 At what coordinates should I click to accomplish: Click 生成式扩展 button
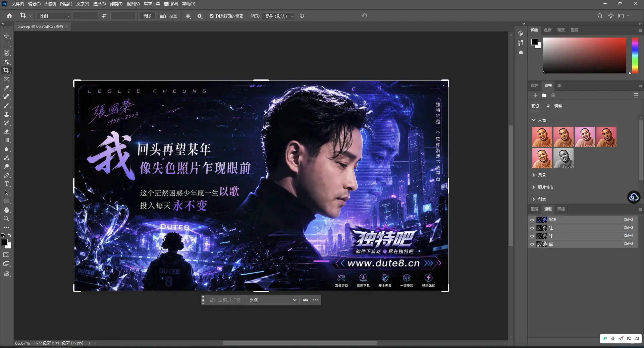pyautogui.click(x=225, y=300)
